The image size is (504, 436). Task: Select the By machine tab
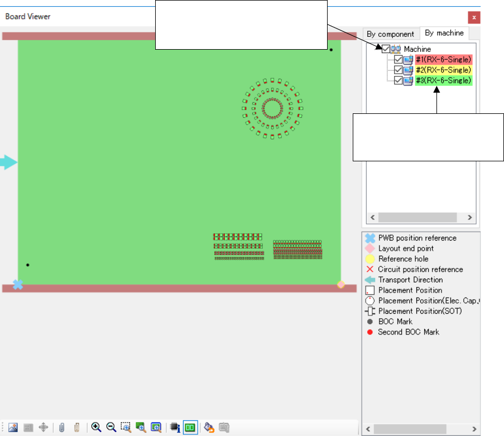coord(444,33)
